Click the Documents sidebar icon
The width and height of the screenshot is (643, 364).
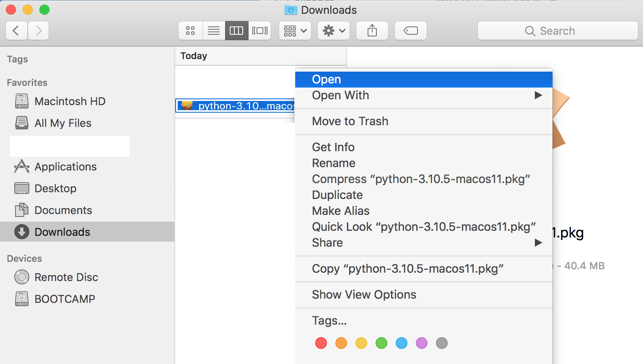coord(22,210)
